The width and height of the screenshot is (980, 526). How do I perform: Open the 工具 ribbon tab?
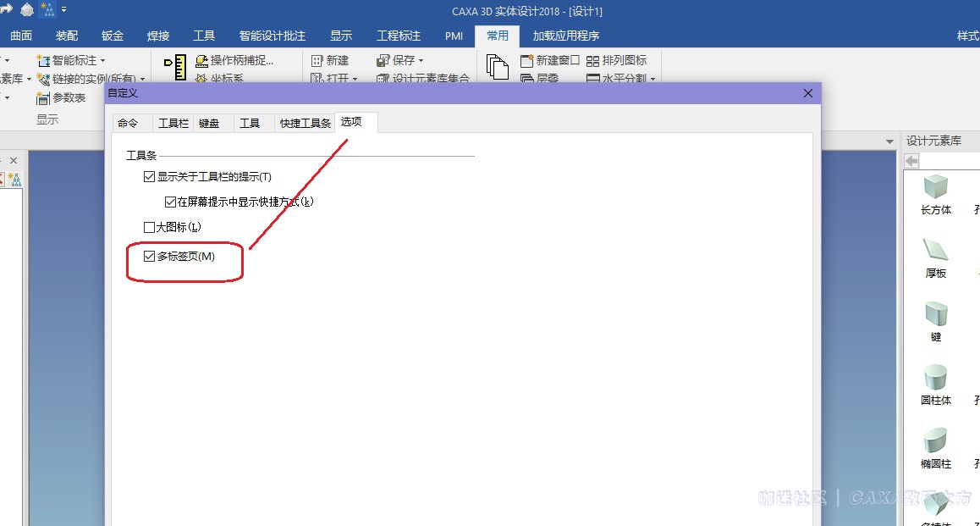[204, 36]
